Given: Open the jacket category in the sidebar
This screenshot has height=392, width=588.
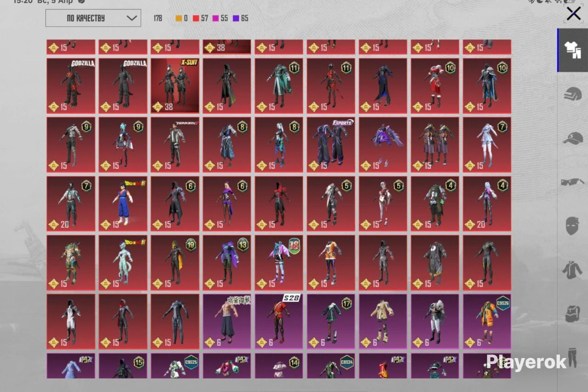Looking at the screenshot, I should [x=572, y=270].
